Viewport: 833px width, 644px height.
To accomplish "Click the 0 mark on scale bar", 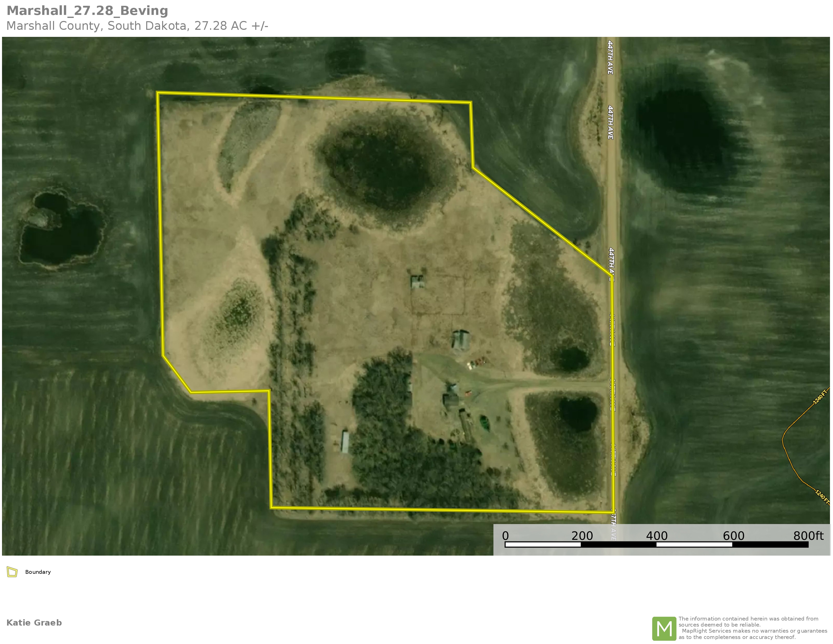I will tap(505, 536).
